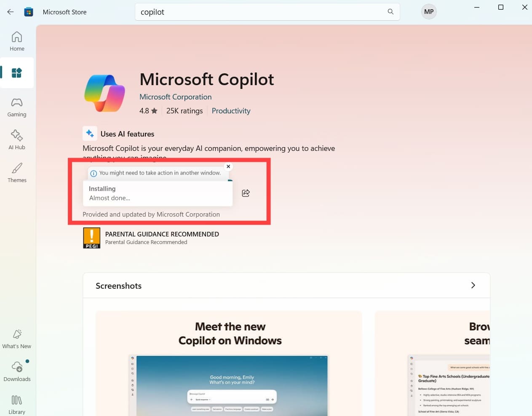
Task: Open the Themes sidebar section
Action: click(17, 173)
